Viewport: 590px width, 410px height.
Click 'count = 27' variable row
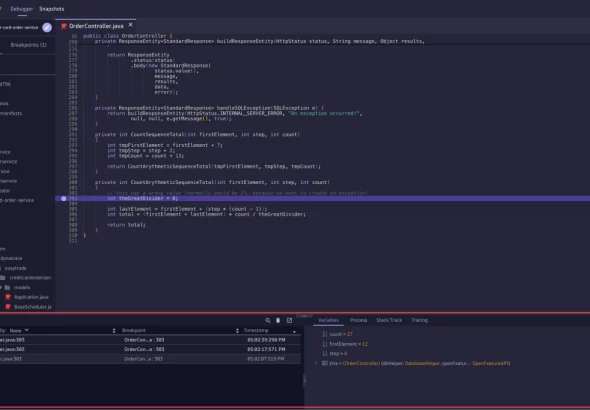tap(341, 334)
